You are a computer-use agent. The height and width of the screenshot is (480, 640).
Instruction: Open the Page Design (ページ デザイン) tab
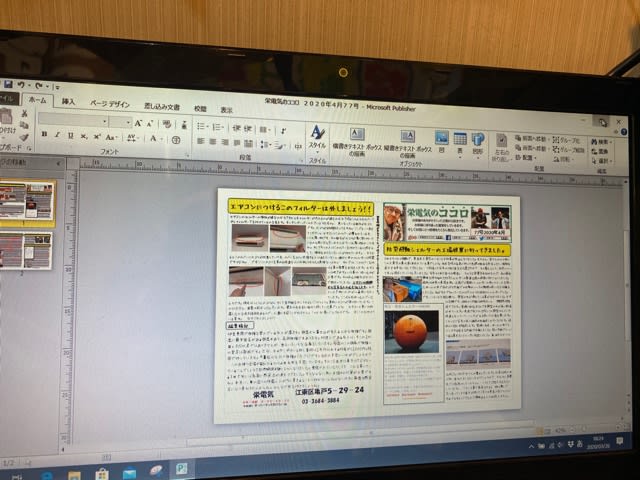point(109,104)
